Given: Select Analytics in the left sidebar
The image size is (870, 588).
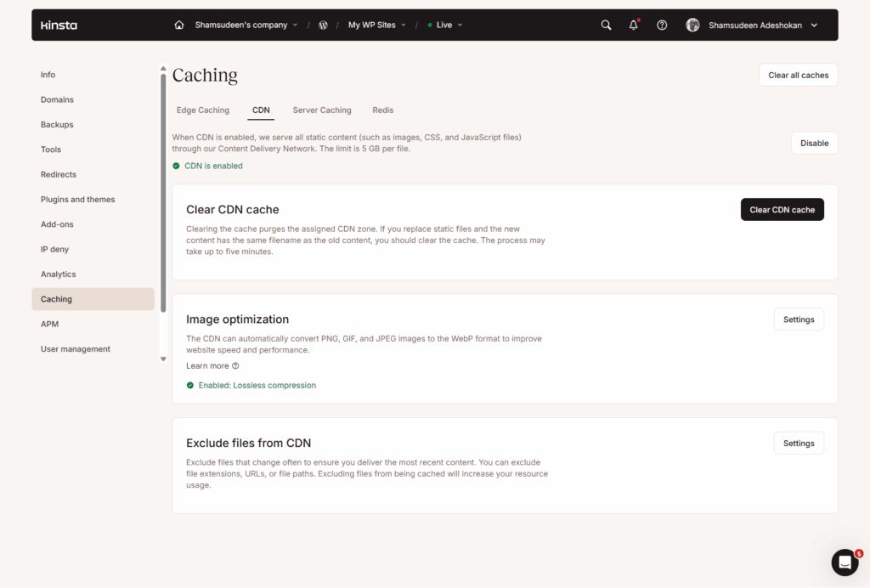Looking at the screenshot, I should pyautogui.click(x=58, y=274).
